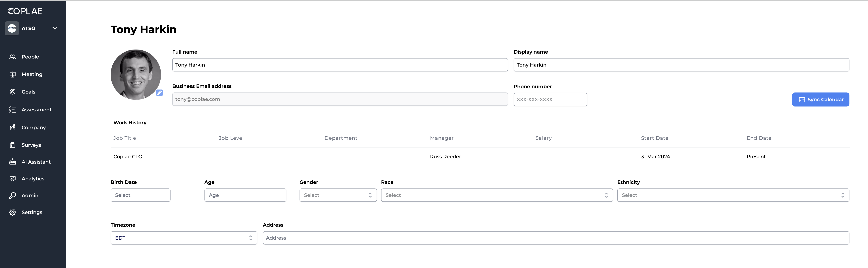Image resolution: width=868 pixels, height=268 pixels.
Task: Open the Race select dropdown
Action: [x=496, y=195]
